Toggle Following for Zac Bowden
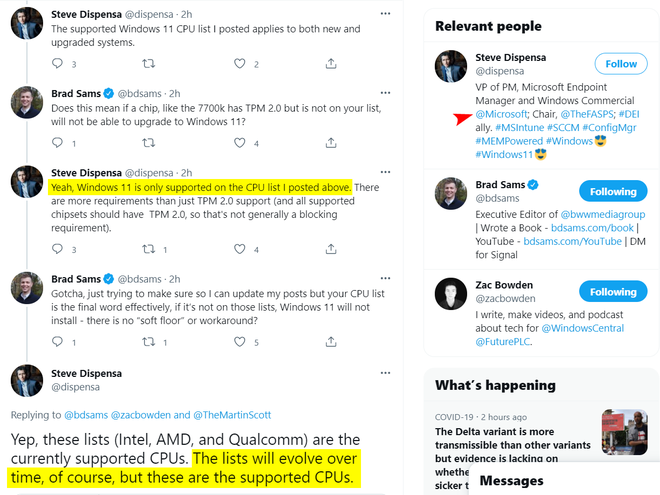The height and width of the screenshot is (495, 660). [612, 292]
